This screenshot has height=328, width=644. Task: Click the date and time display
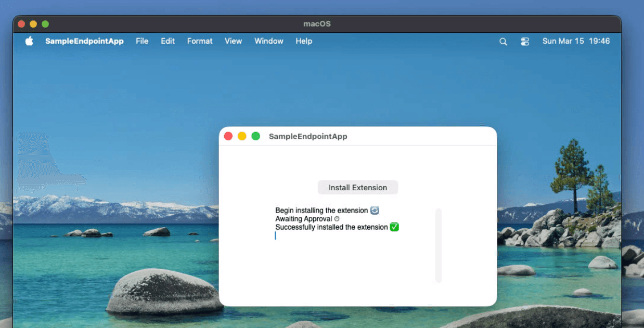(x=576, y=41)
